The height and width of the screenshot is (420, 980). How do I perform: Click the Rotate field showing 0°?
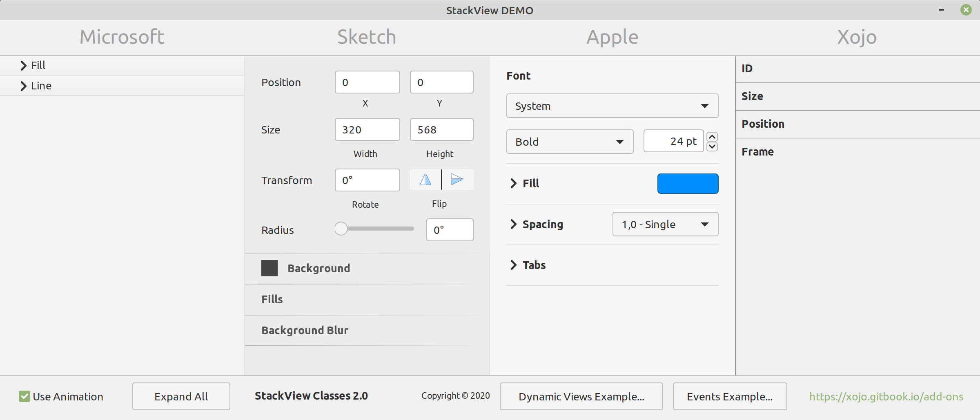pos(367,180)
